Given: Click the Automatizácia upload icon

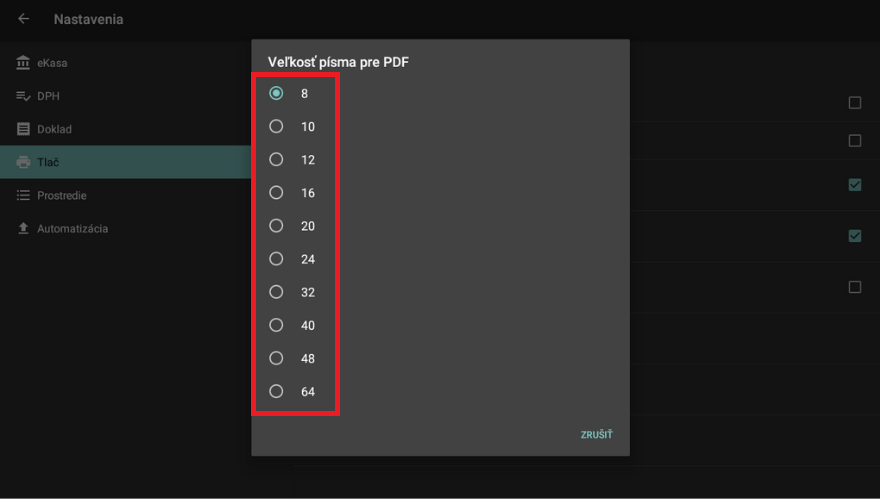Looking at the screenshot, I should click(23, 228).
